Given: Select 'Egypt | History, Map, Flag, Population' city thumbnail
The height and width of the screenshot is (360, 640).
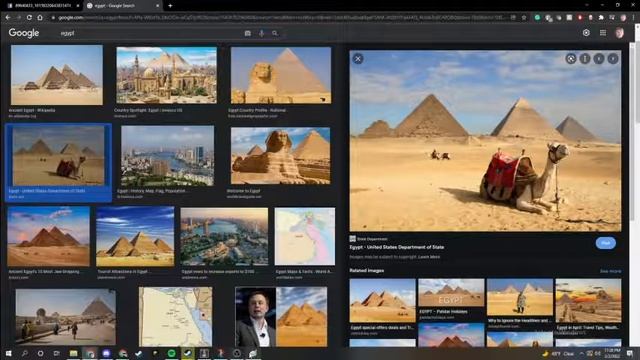Looking at the screenshot, I should 167,156.
